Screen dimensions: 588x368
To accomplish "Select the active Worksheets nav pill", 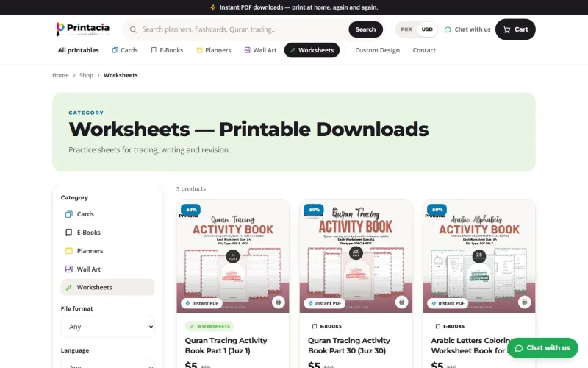I will 312,50.
